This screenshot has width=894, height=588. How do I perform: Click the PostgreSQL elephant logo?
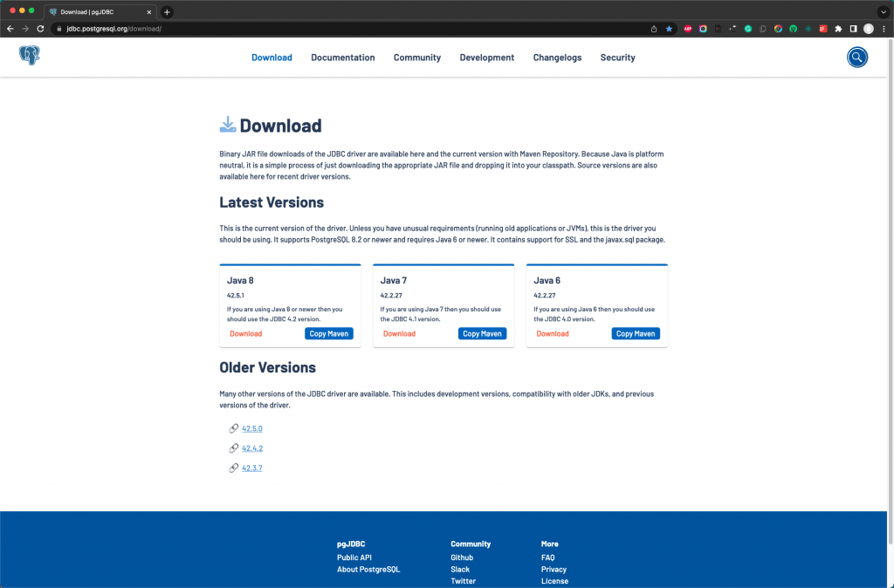click(x=29, y=56)
